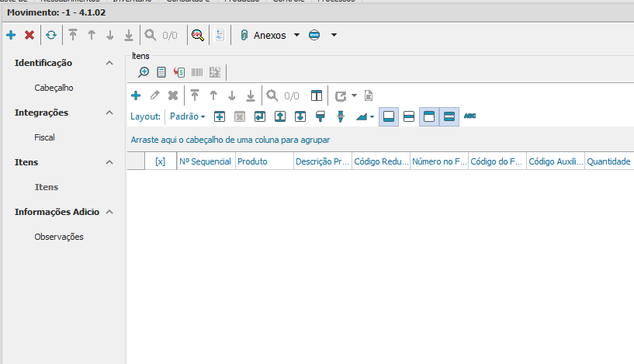Open the Anexos dropdown arrow
The height and width of the screenshot is (364, 634).
point(296,35)
